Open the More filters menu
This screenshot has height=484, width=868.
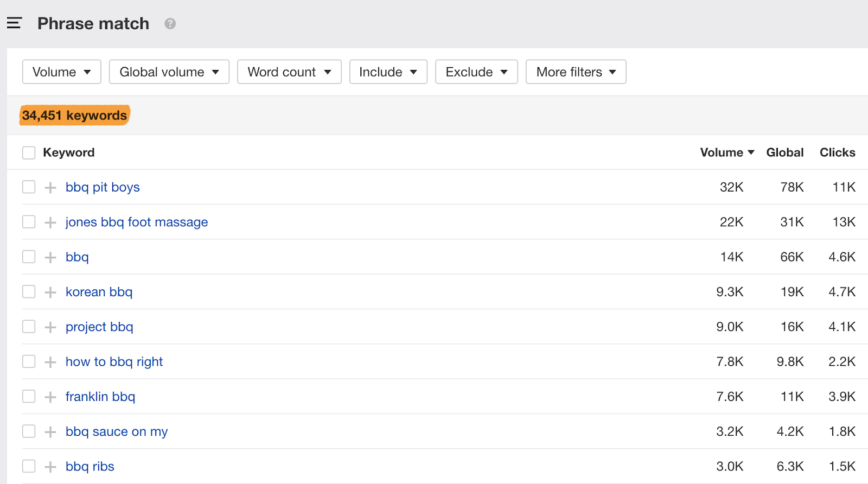click(576, 72)
